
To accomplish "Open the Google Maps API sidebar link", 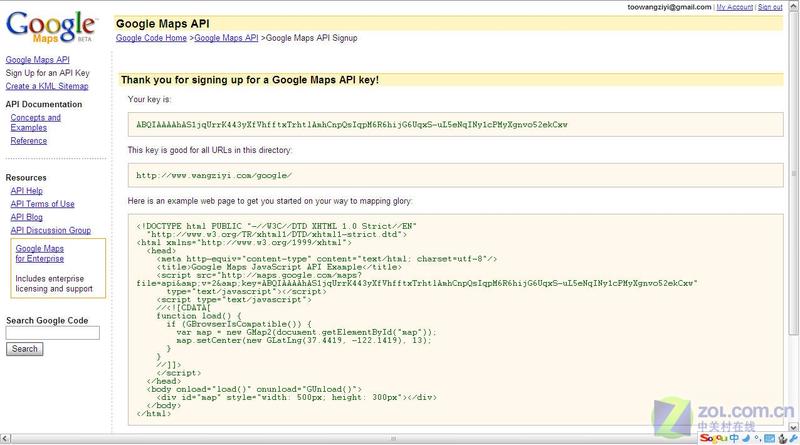I will pos(38,60).
